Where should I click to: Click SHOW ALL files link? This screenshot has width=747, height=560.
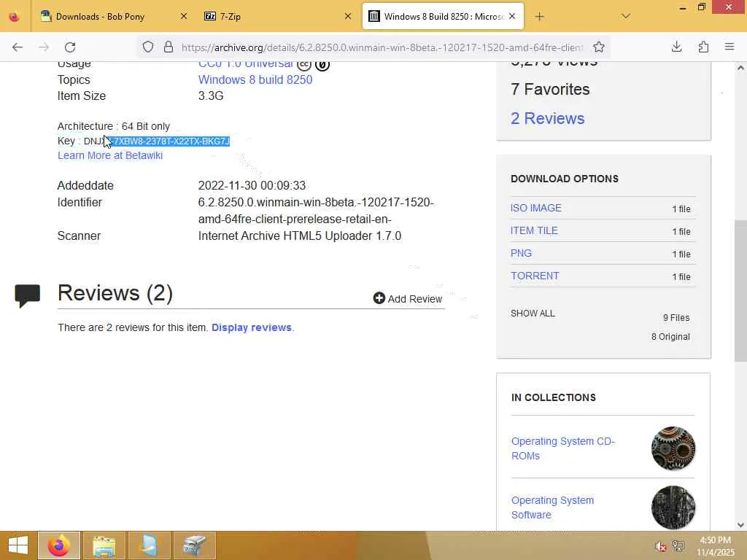coord(533,314)
